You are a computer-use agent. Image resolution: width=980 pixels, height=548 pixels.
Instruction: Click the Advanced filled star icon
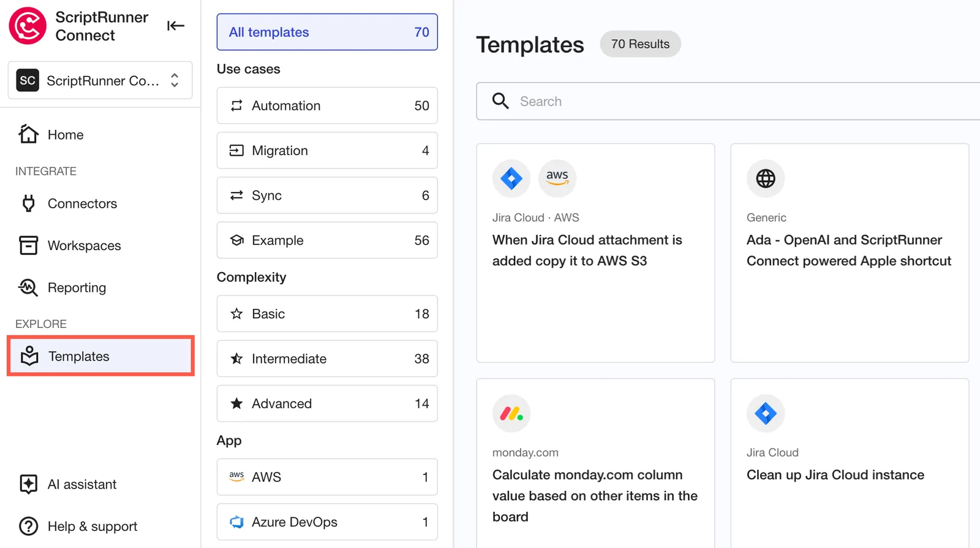click(x=236, y=403)
